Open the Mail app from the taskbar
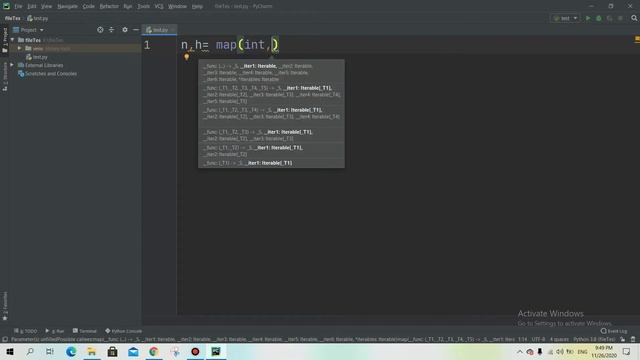 [x=133, y=351]
